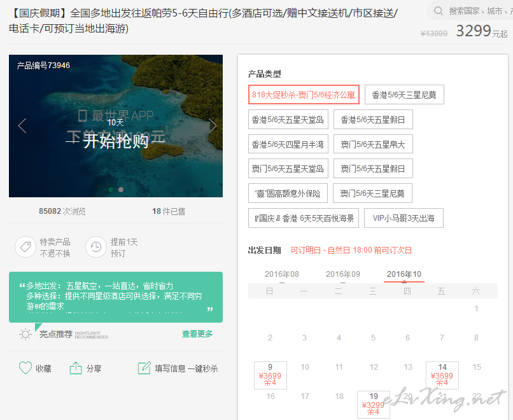Click 分享 share label
The height and width of the screenshot is (420, 513).
pos(94,368)
